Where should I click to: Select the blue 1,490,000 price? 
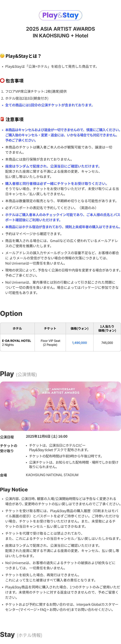[79, 343]
